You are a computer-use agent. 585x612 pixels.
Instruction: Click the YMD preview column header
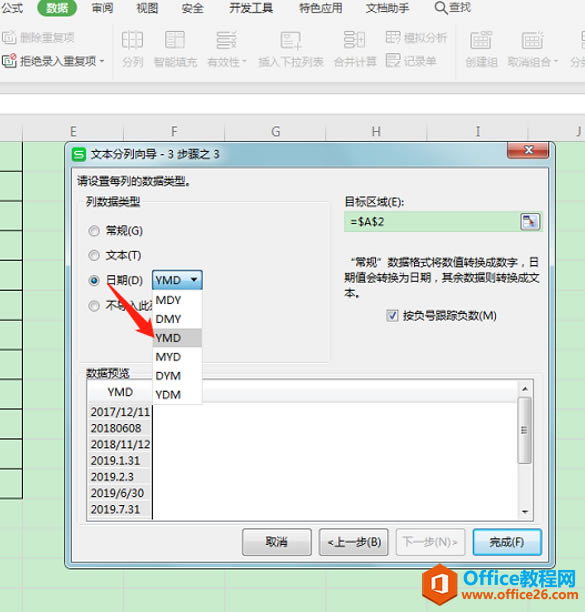point(120,392)
